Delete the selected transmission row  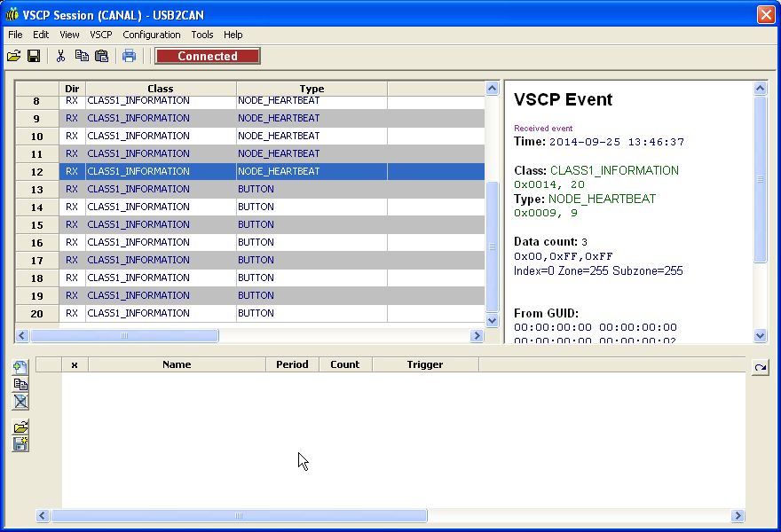pyautogui.click(x=20, y=402)
